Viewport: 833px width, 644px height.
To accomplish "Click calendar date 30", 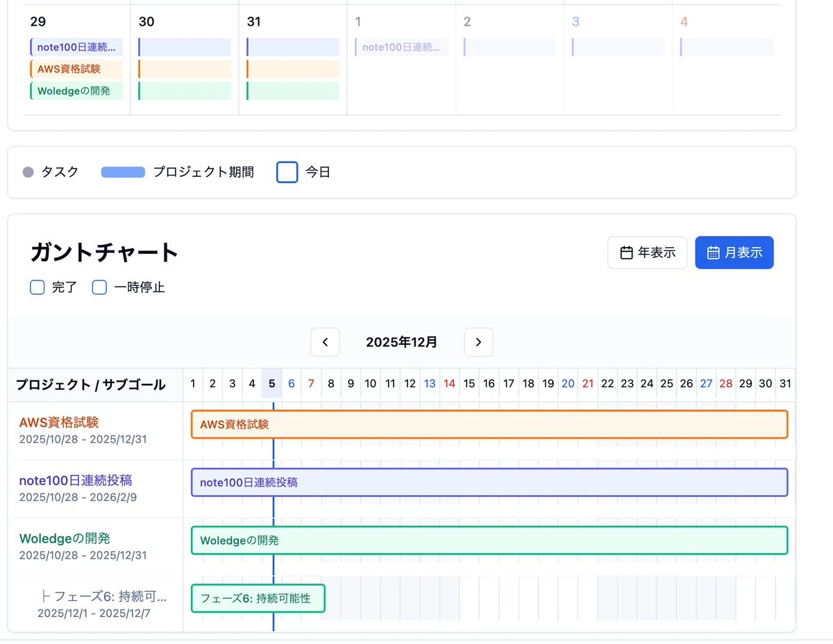I will point(146,22).
